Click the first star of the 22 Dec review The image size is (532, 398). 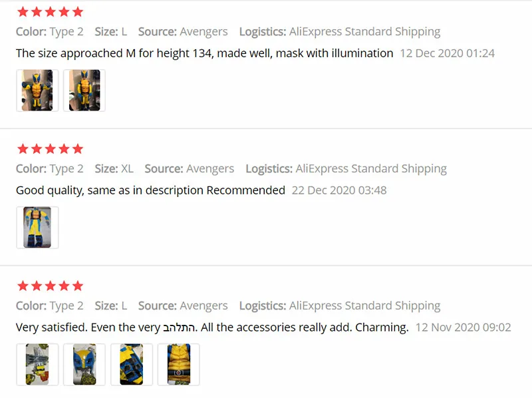click(x=23, y=148)
